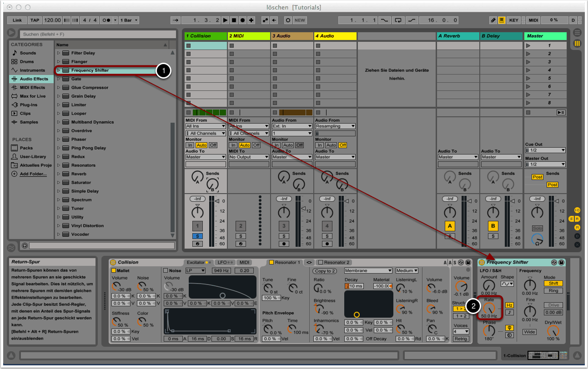The width and height of the screenshot is (588, 369).
Task: Enable the Noise section in Collision
Action: 166,271
